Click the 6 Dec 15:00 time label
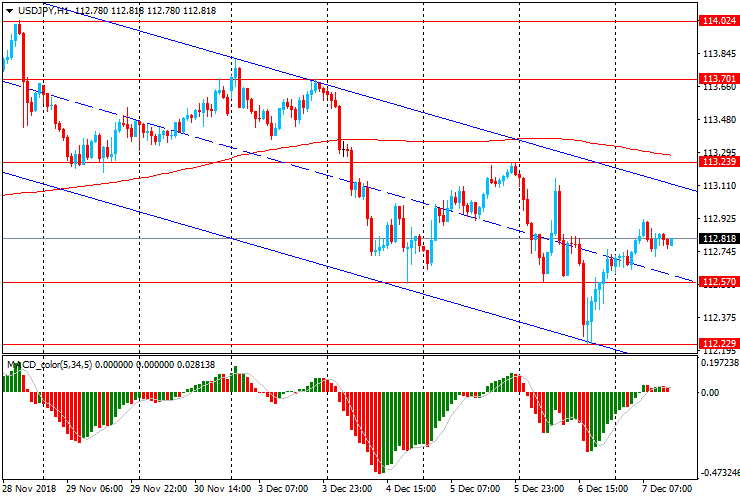 (x=603, y=488)
